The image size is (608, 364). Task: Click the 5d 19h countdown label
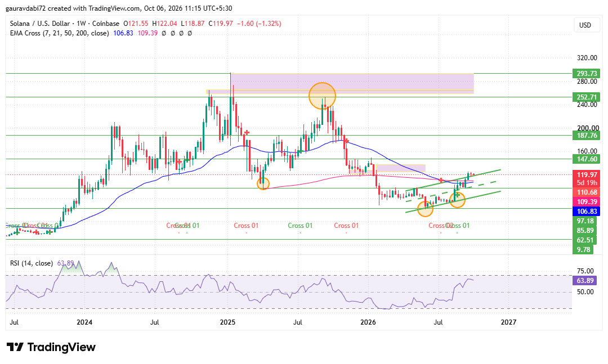coord(586,183)
